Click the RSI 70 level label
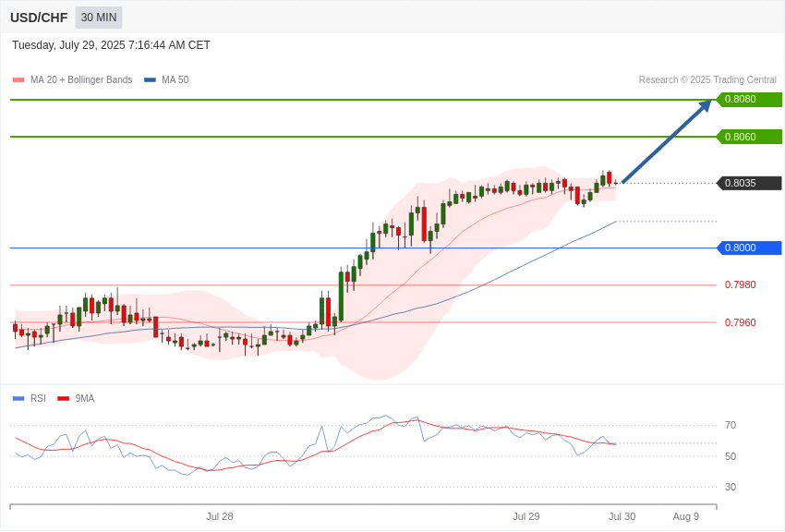This screenshot has height=532, width=785. coord(731,426)
